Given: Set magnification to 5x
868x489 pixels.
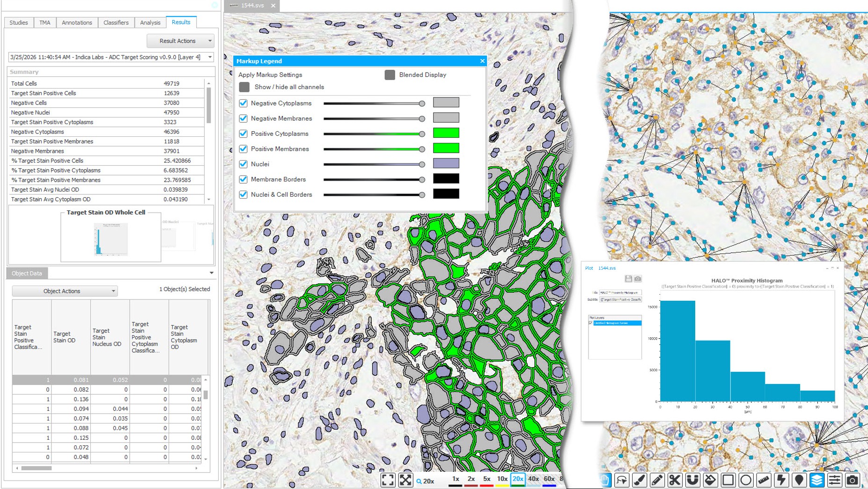Looking at the screenshot, I should (486, 479).
